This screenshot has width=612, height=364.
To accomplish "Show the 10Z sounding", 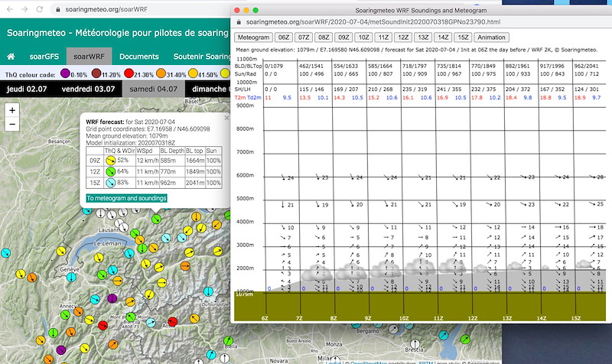I will coord(363,37).
